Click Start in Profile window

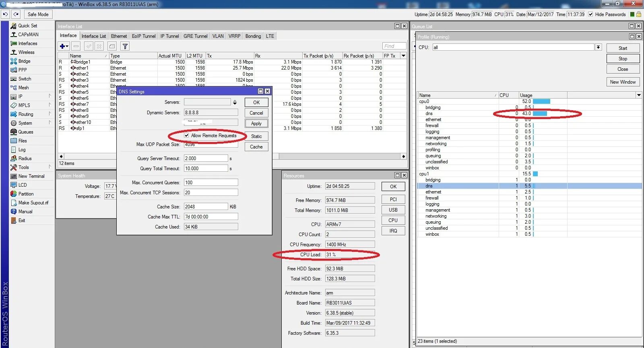(x=623, y=48)
